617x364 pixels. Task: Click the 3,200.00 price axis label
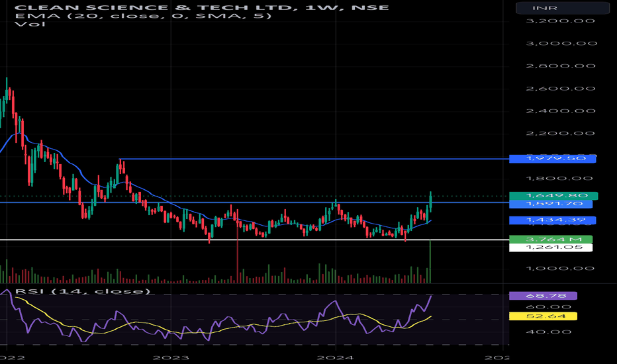tap(561, 21)
